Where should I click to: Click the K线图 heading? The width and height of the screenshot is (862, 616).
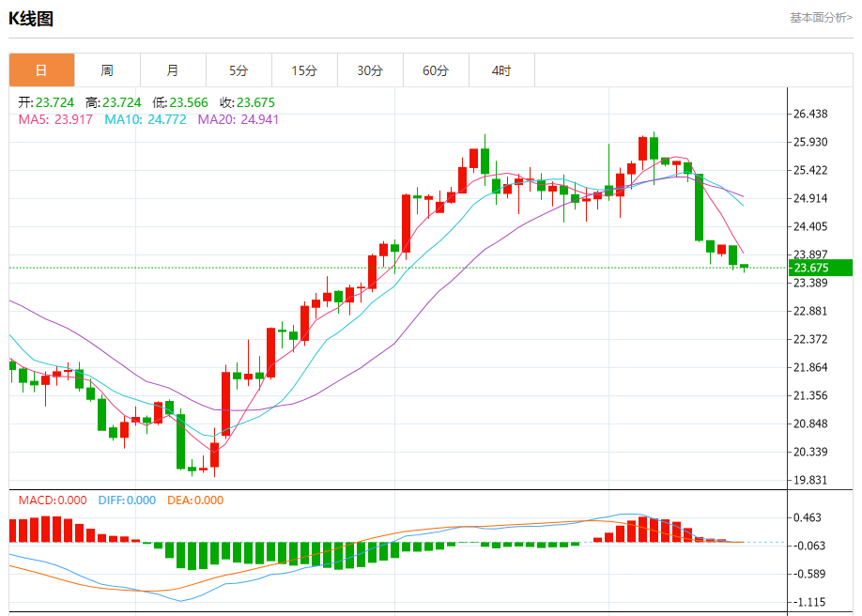(x=31, y=19)
